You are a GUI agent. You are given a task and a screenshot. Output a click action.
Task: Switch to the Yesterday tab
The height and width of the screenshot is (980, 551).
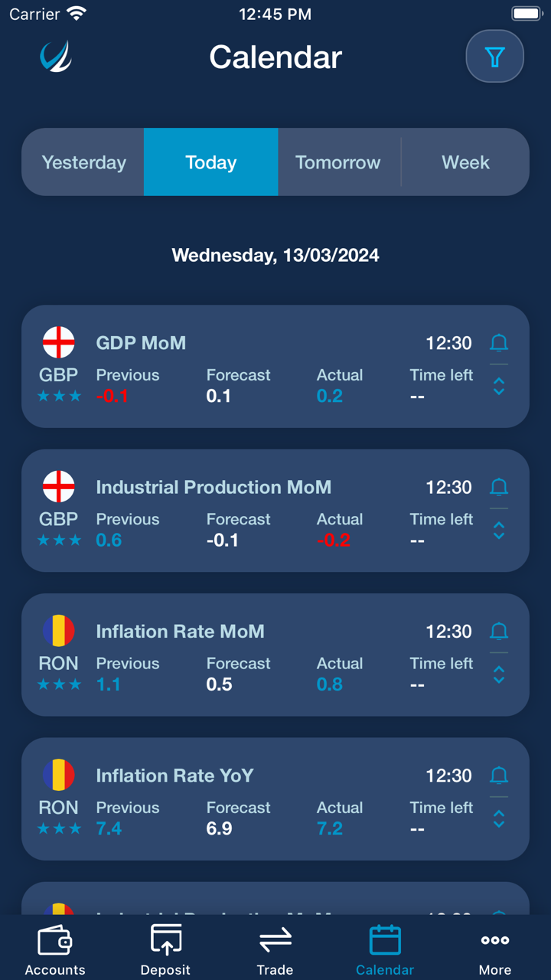tap(83, 162)
